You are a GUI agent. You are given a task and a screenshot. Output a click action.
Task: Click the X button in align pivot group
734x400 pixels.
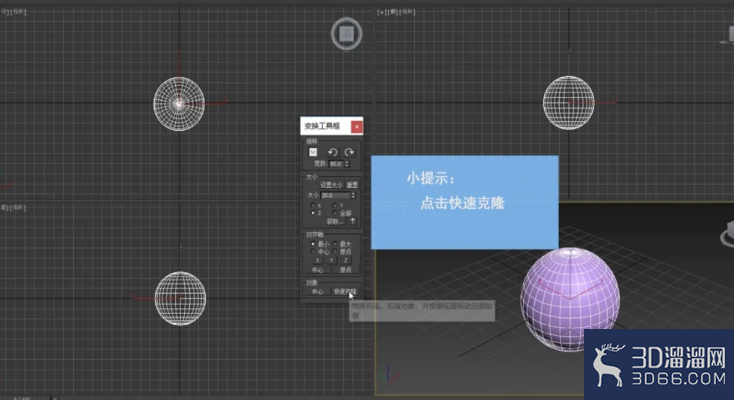pos(317,260)
